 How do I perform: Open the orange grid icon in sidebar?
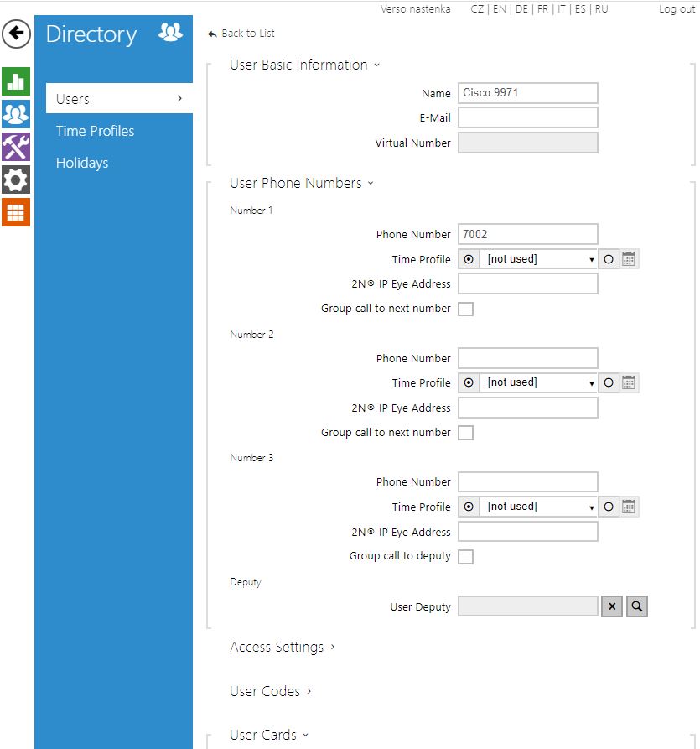(16, 212)
